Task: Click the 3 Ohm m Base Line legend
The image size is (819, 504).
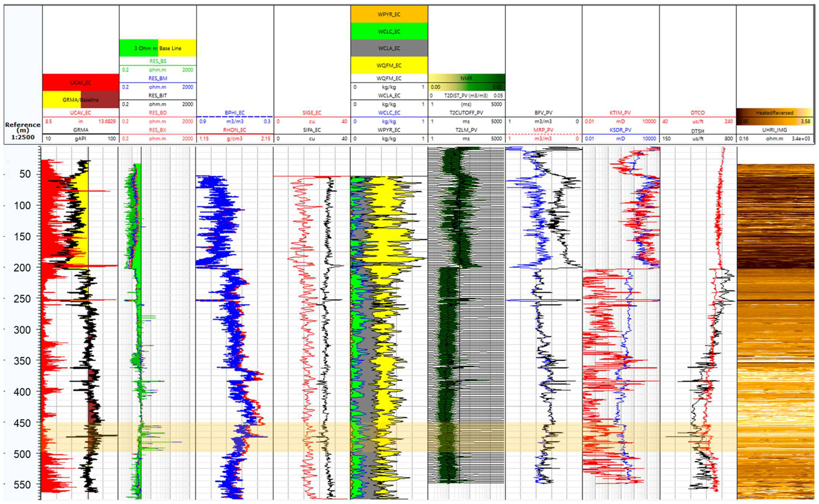Action: click(157, 48)
